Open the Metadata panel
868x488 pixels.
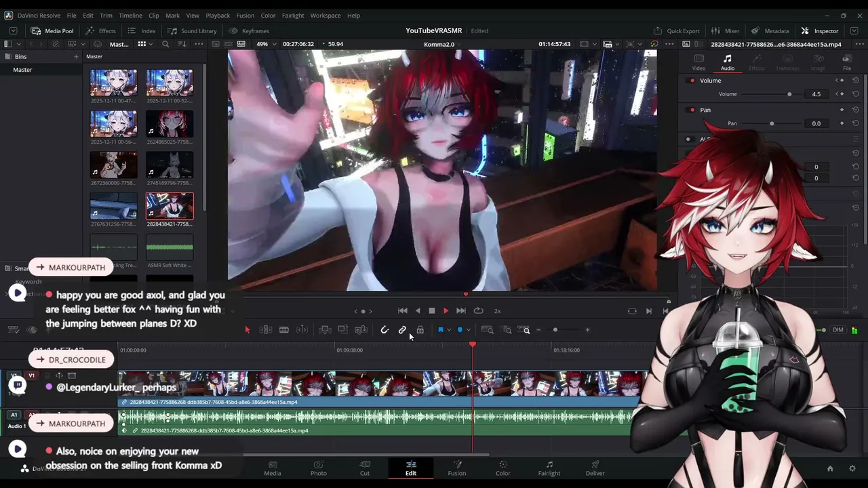[770, 30]
